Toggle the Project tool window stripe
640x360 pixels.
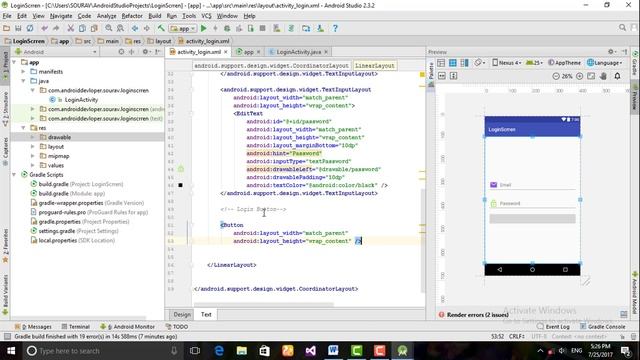click(5, 65)
